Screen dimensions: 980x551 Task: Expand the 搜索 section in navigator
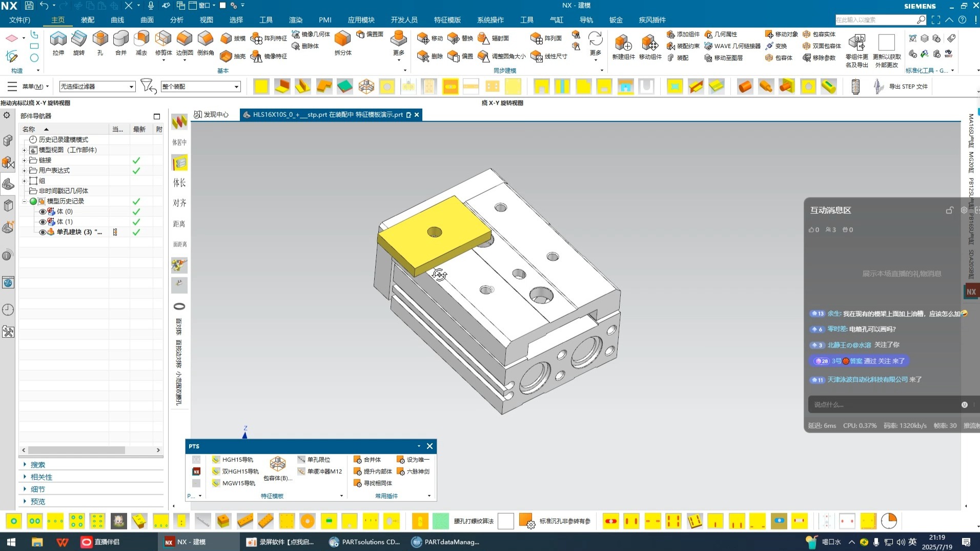click(x=37, y=465)
